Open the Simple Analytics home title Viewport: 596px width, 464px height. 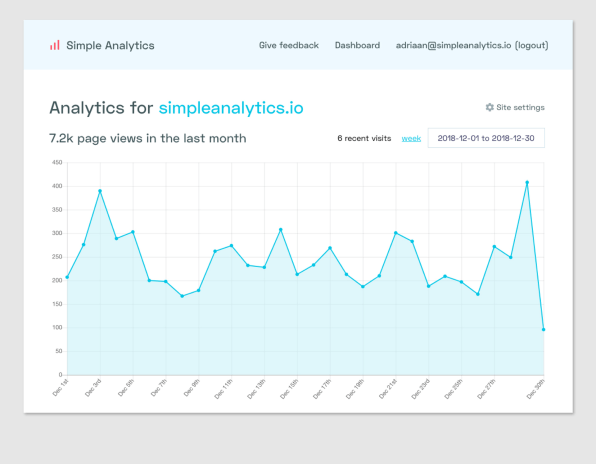click(x=110, y=45)
